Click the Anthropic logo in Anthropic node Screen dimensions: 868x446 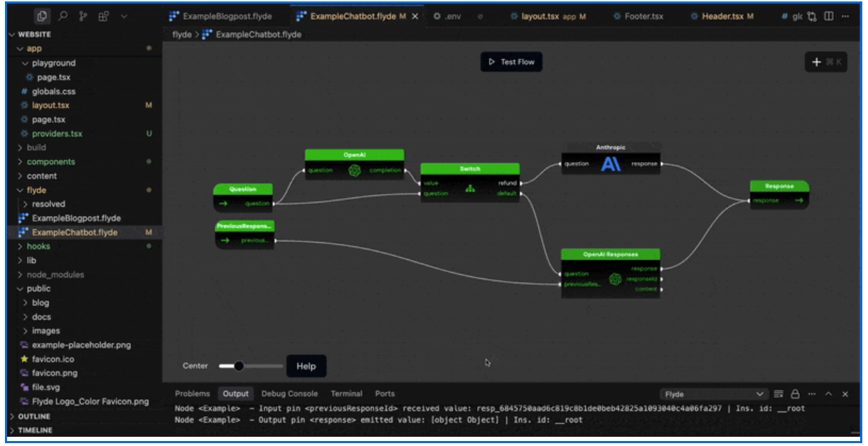(611, 164)
